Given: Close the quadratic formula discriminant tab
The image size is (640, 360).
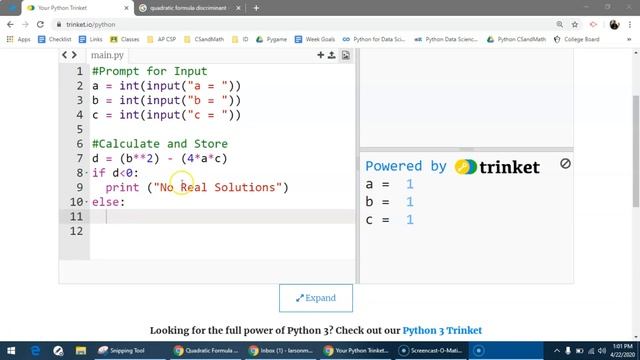Looking at the screenshot, I should pyautogui.click(x=238, y=8).
